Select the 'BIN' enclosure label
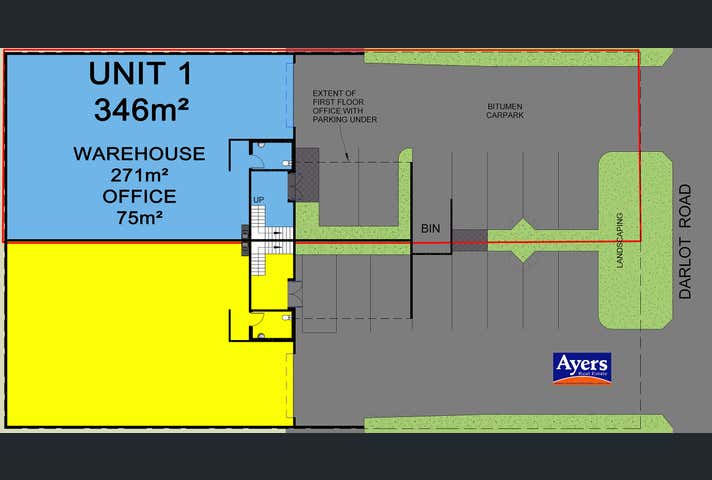712x480 pixels. (430, 228)
